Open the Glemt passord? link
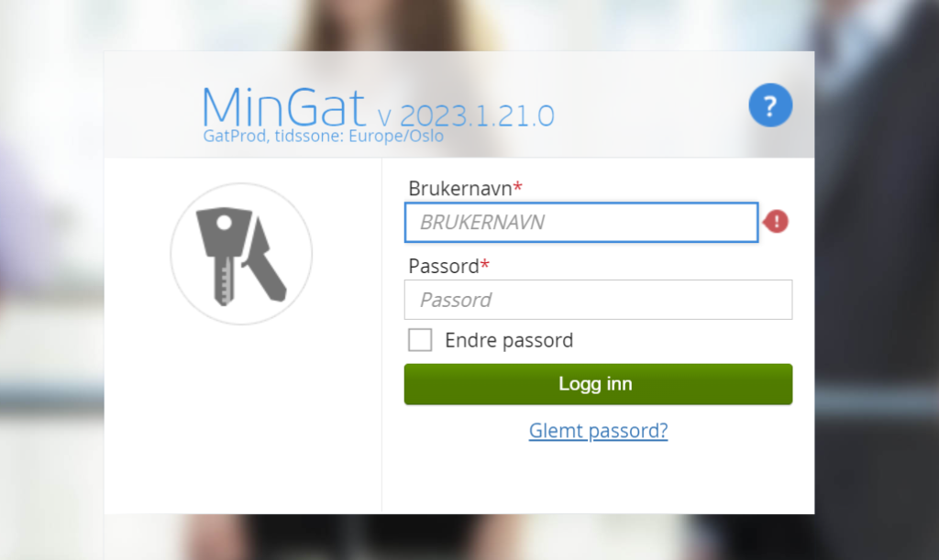The image size is (939, 560). click(x=598, y=431)
